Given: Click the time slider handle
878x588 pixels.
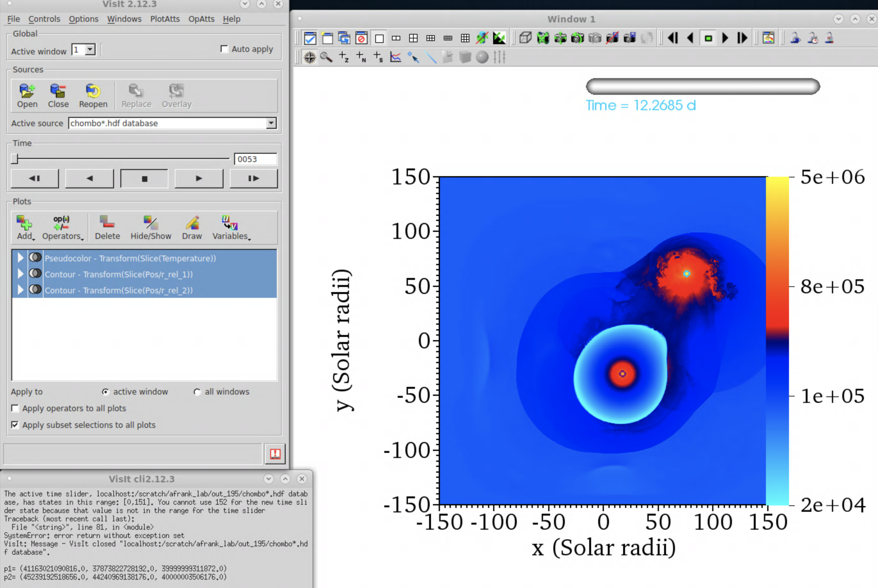Looking at the screenshot, I should point(14,159).
